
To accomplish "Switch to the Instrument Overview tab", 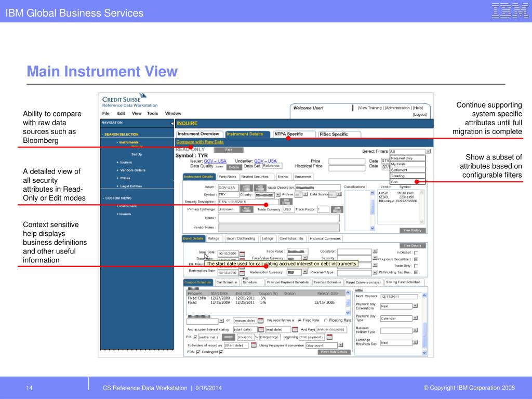I will (199, 134).
